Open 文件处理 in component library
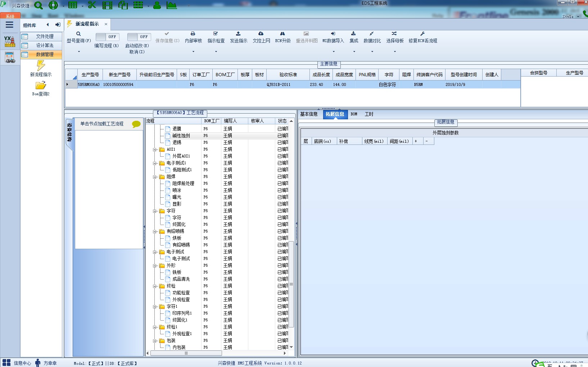Image resolution: width=588 pixels, height=367 pixels. (41, 36)
